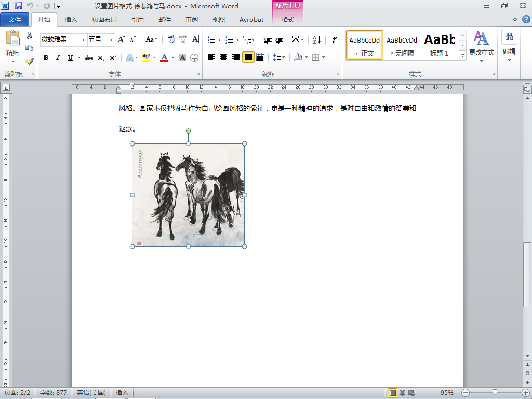Click the zoom slider handle
Viewport: 532px width, 399px height.
pos(495,393)
